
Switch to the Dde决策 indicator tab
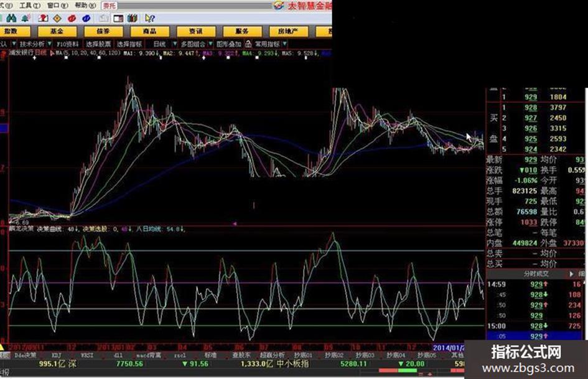pyautogui.click(x=26, y=355)
